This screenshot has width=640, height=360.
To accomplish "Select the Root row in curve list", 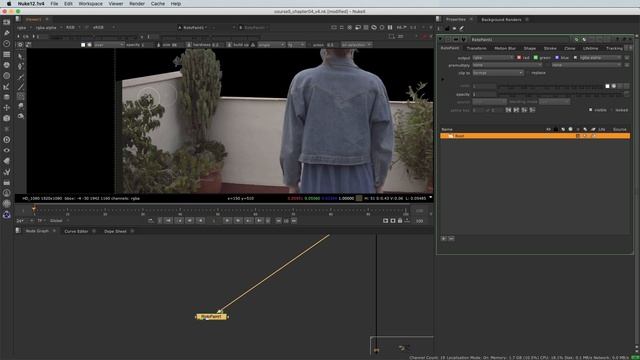I will pos(535,136).
